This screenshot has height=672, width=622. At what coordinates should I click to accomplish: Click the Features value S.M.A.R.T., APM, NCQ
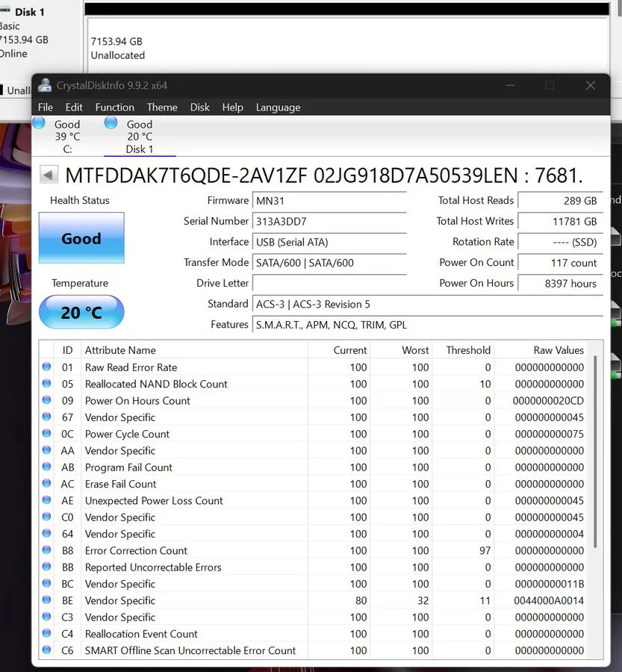(427, 325)
